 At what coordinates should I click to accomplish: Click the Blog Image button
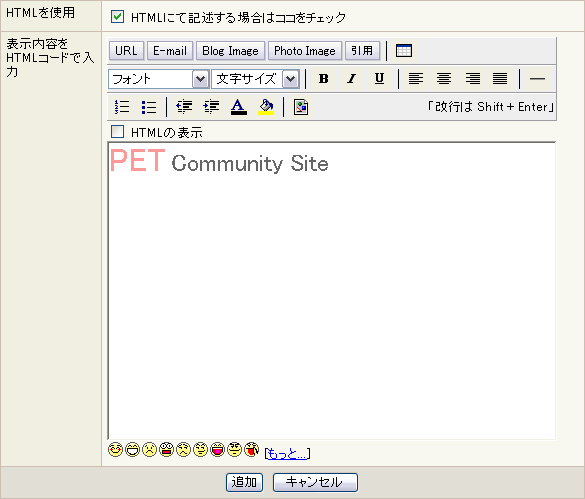point(230,51)
